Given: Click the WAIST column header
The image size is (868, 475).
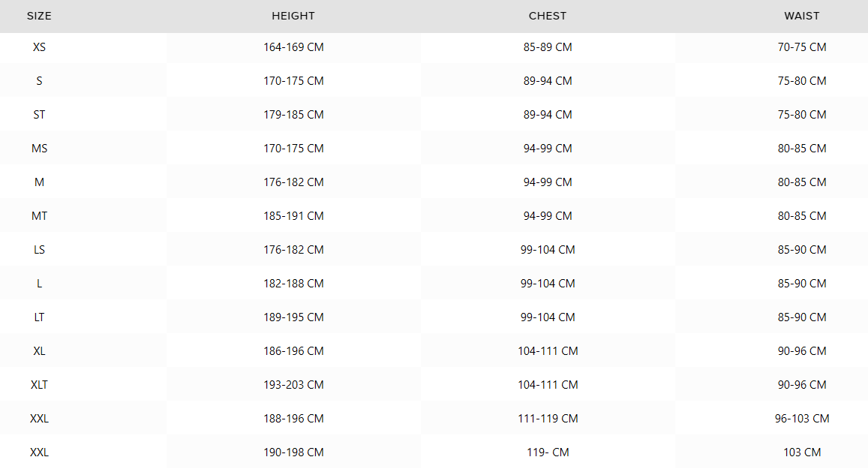Looking at the screenshot, I should [802, 16].
